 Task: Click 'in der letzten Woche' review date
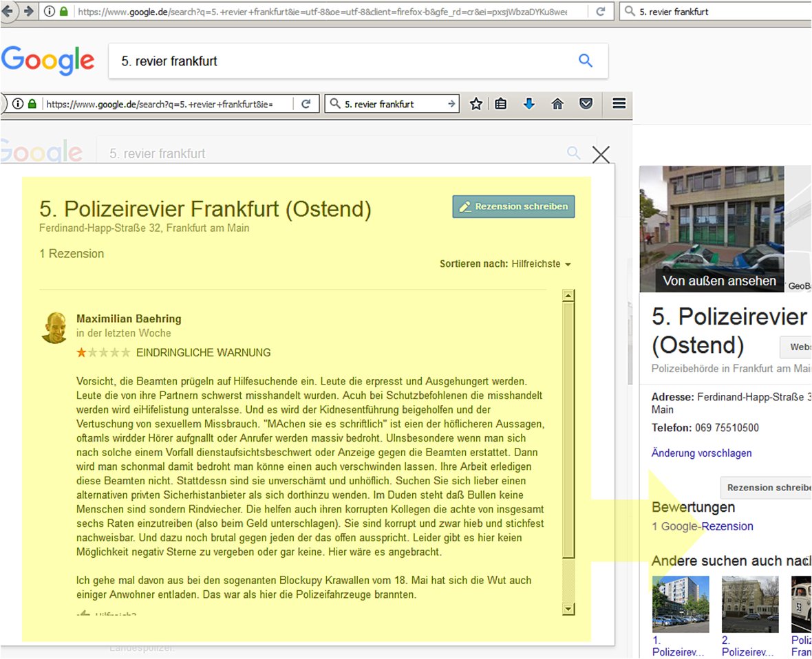coord(123,334)
